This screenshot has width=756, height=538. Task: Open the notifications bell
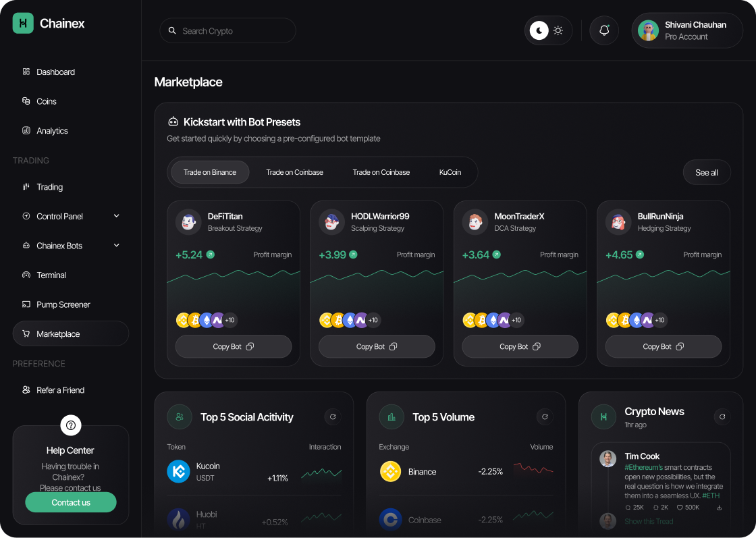coord(604,30)
